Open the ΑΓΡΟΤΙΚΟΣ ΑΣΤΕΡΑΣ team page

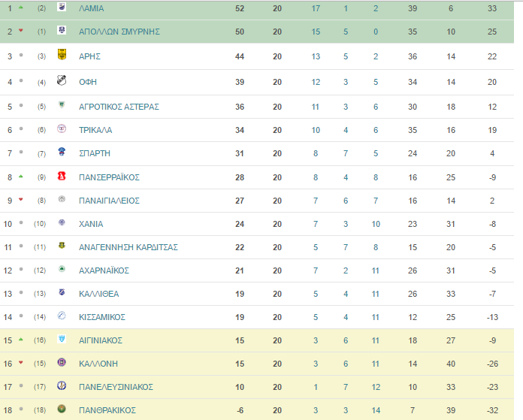click(119, 107)
